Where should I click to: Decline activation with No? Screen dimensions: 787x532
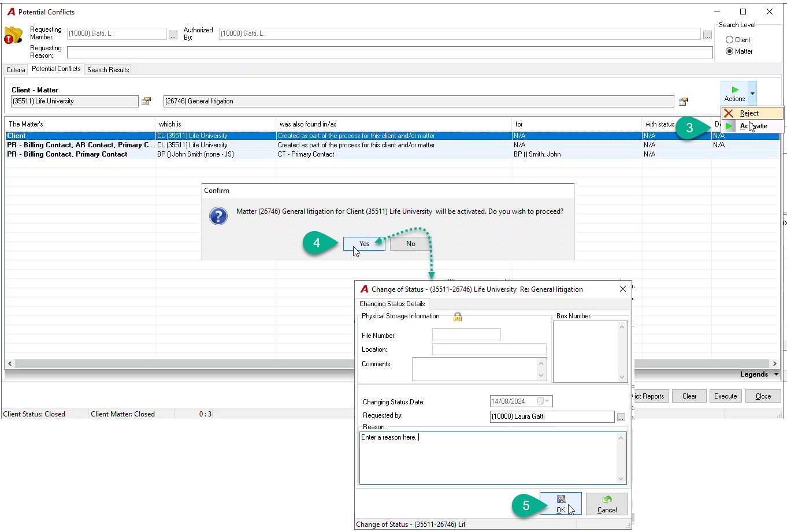tap(411, 244)
